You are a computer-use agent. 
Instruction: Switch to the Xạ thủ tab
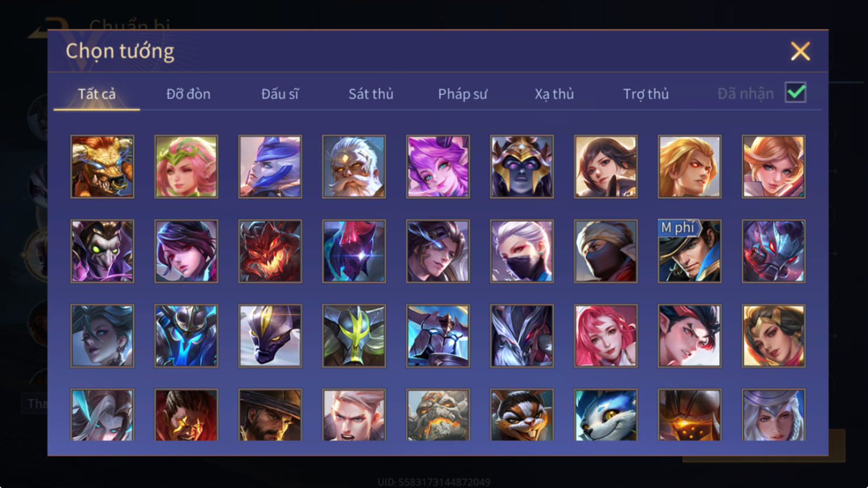pos(554,94)
